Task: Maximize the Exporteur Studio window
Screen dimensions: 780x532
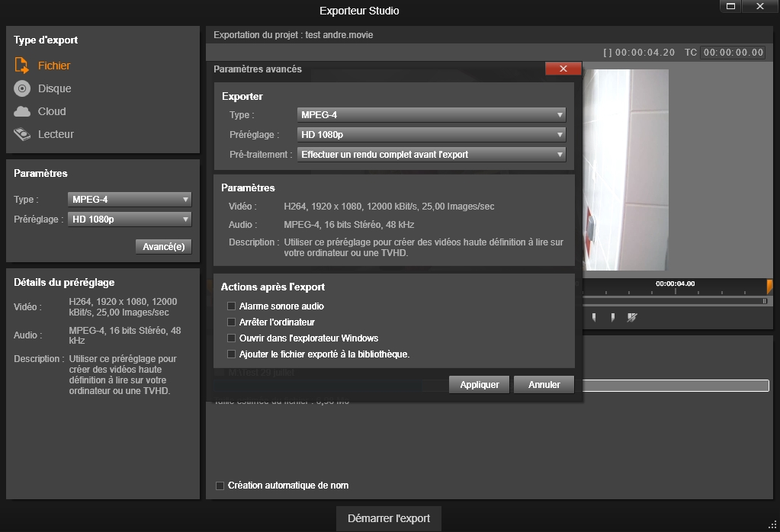Action: tap(730, 6)
